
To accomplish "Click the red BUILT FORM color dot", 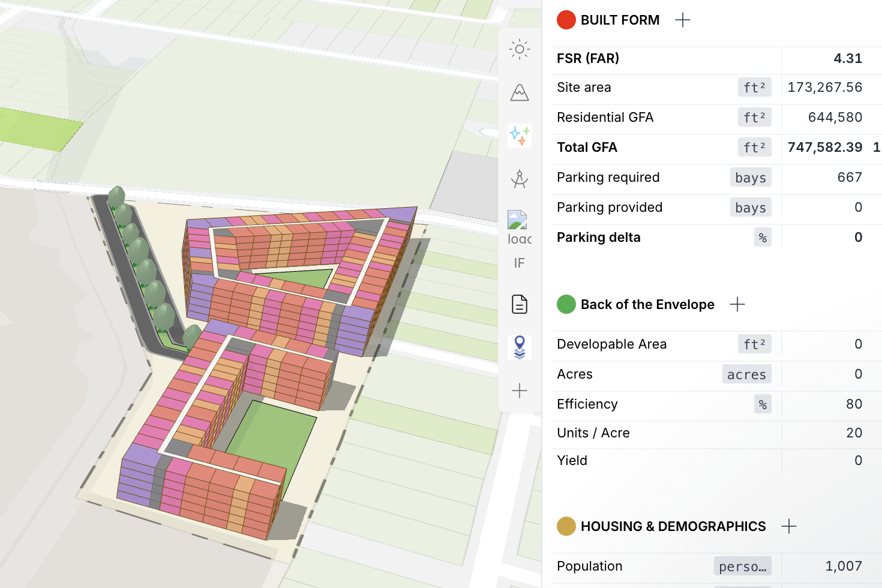I will coord(566,20).
